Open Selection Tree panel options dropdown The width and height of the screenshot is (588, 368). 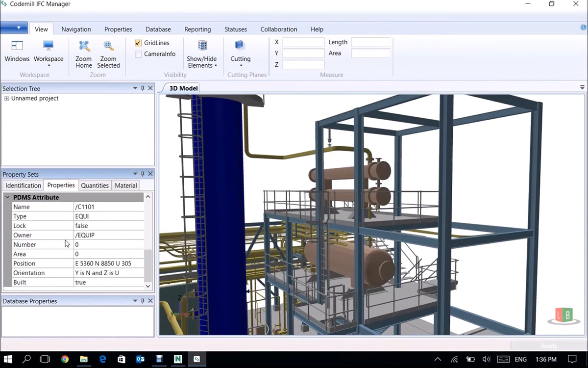coord(135,88)
